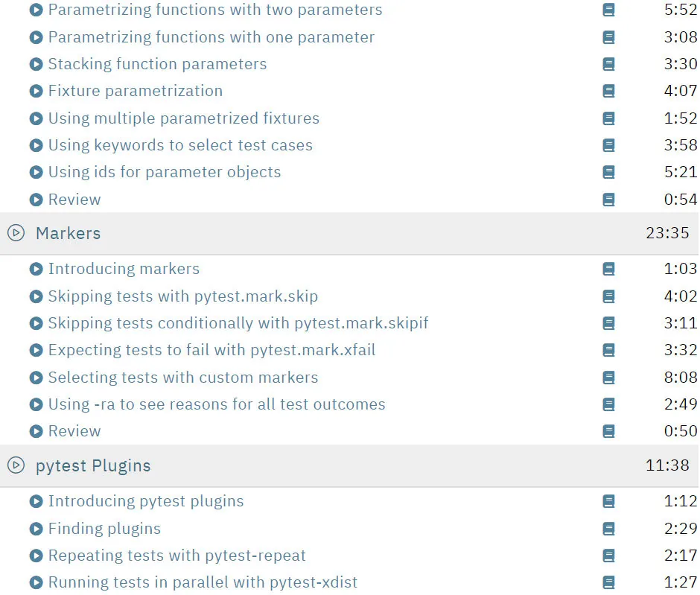Viewport: 700px width, 595px height.
Task: Open transcript icon for Skipping tests with pytest.mark.skip
Action: point(608,296)
